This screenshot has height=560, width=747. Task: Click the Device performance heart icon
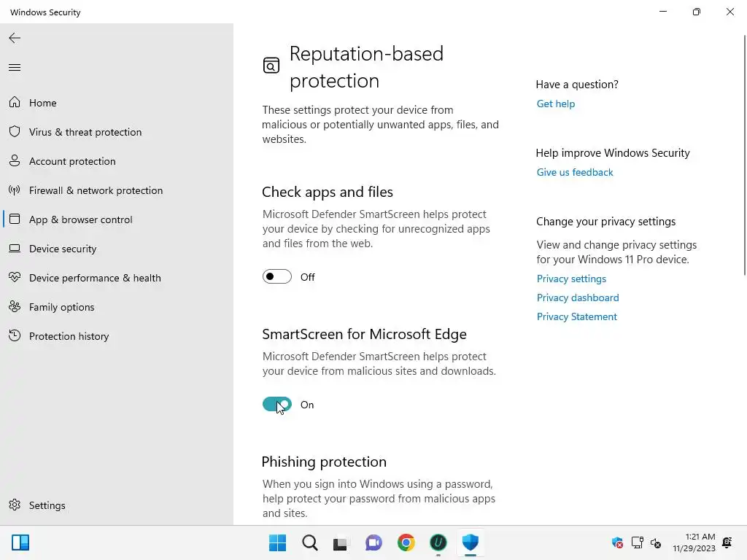pyautogui.click(x=15, y=277)
